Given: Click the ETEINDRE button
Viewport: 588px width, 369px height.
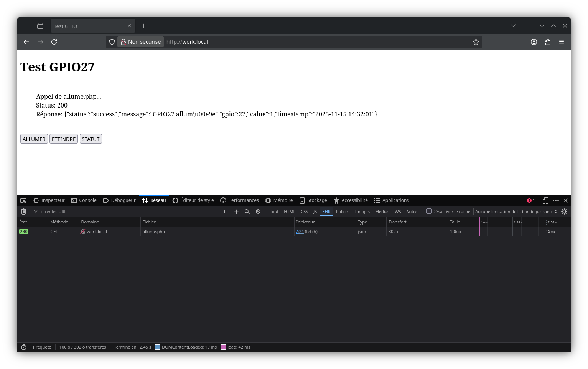Looking at the screenshot, I should click(x=64, y=139).
